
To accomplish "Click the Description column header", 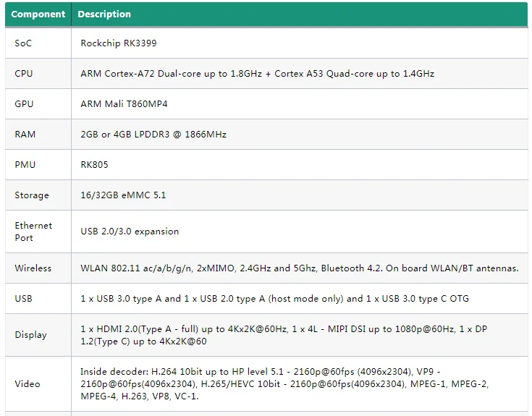I will [x=300, y=14].
